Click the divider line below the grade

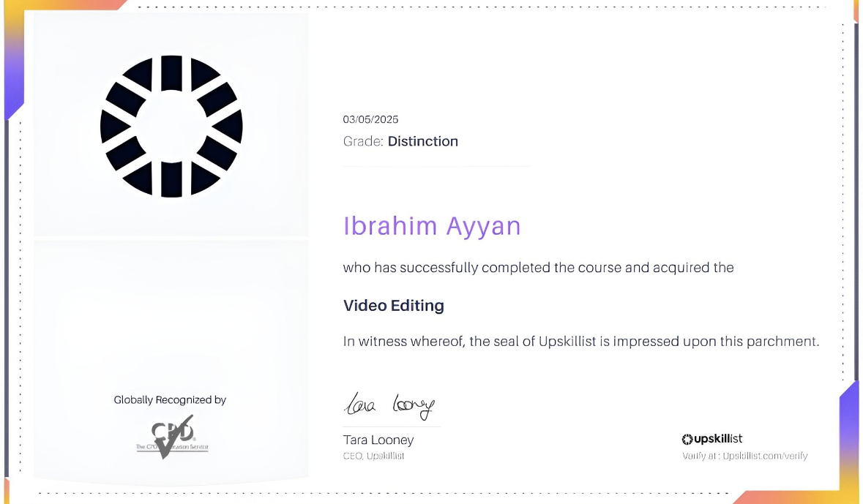436,166
